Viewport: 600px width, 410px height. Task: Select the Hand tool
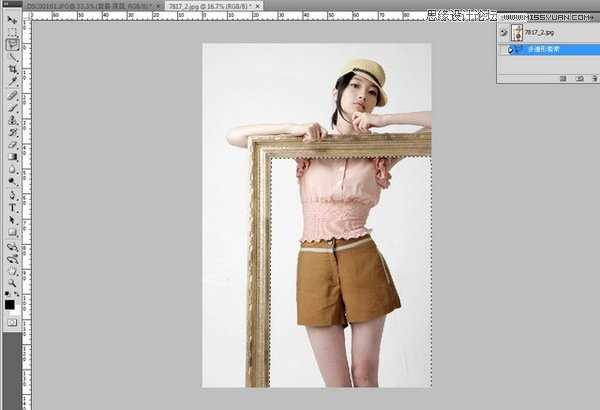[12, 271]
